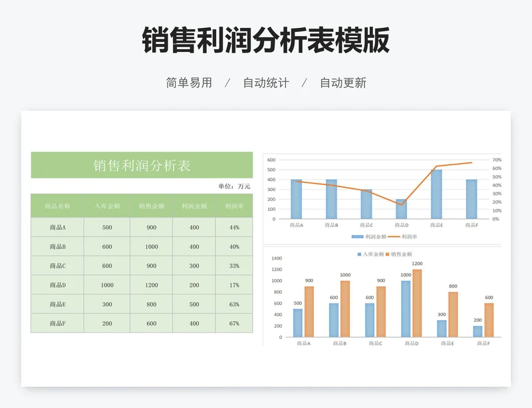
Task: Click the 17% cell in 商品D row
Action: (234, 285)
